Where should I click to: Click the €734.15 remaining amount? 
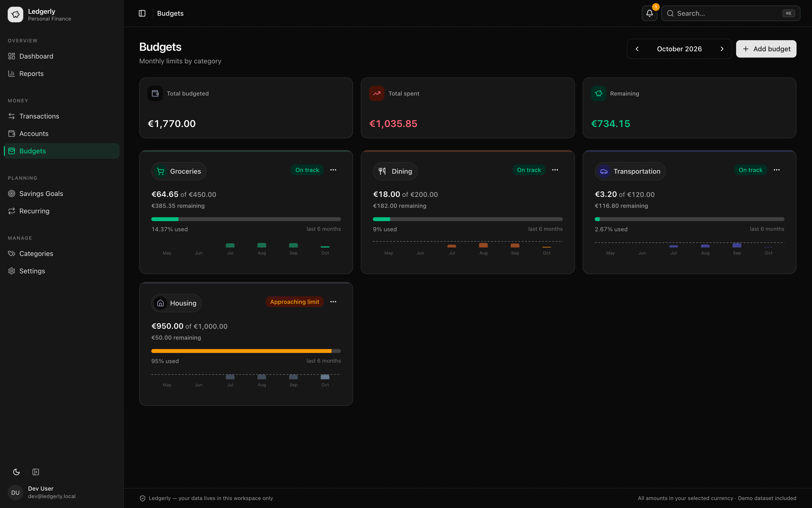tap(610, 124)
